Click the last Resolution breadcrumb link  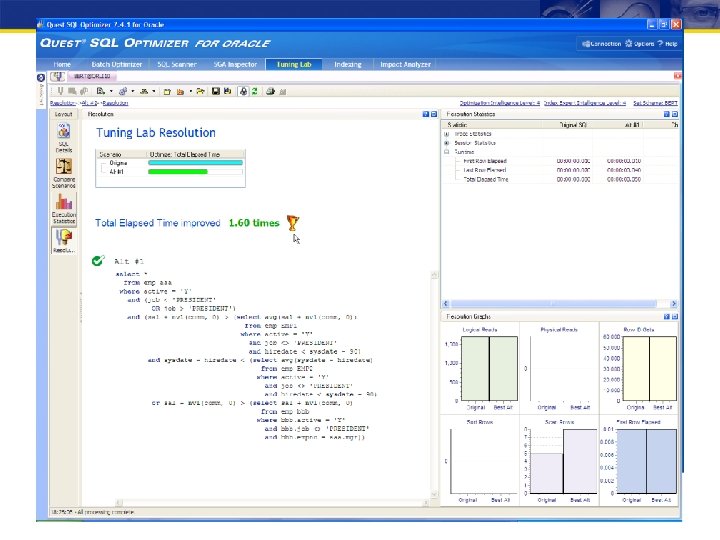[x=116, y=103]
